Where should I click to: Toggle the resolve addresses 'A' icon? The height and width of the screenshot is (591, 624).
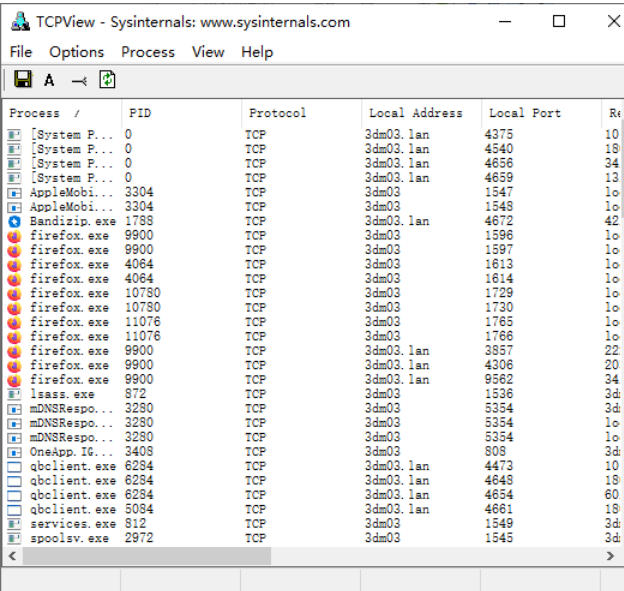tap(49, 80)
